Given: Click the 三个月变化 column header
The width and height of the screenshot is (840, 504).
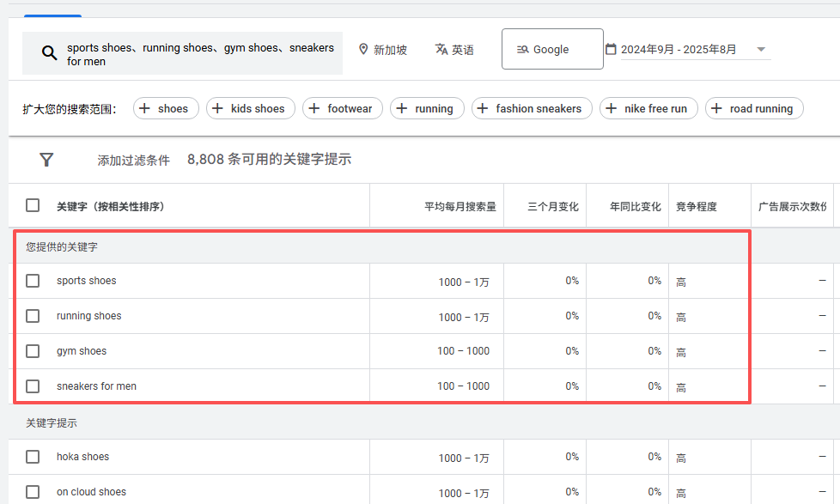Looking at the screenshot, I should coord(552,207).
